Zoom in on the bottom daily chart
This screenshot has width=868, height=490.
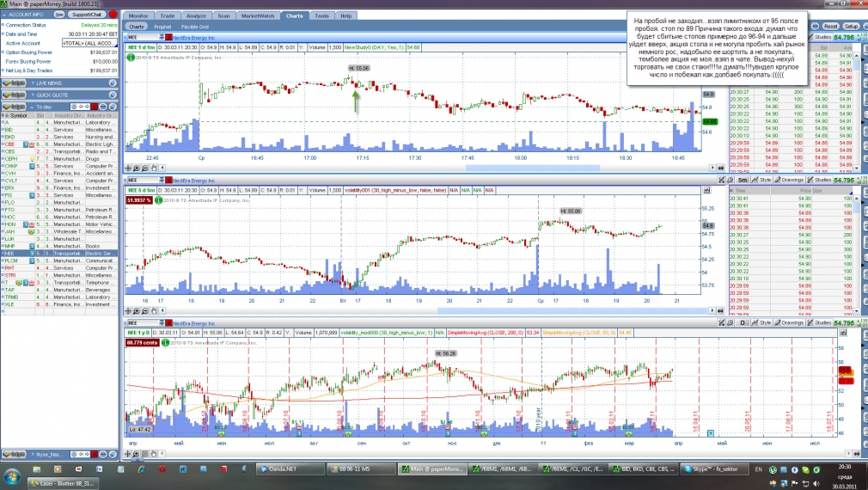[137, 453]
